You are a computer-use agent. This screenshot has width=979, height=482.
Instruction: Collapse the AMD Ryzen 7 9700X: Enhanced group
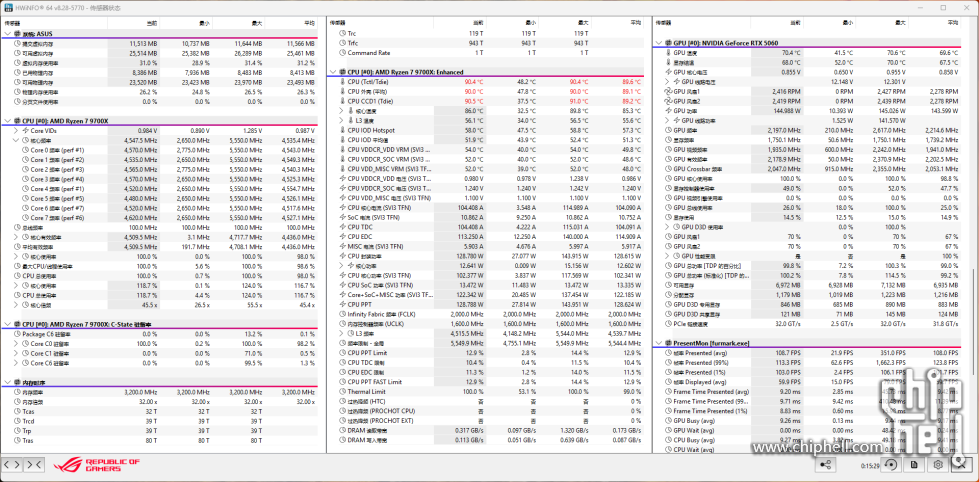[333, 72]
